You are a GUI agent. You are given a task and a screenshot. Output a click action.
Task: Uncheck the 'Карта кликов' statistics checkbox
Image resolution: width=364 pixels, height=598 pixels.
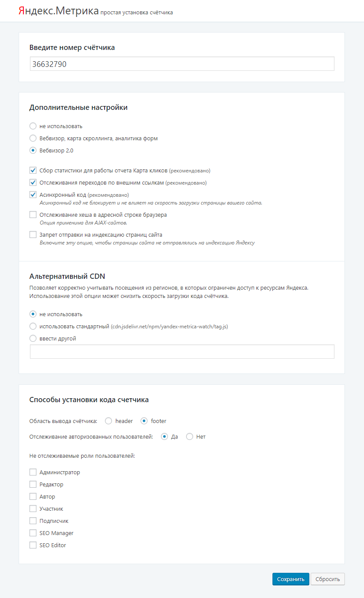33,171
